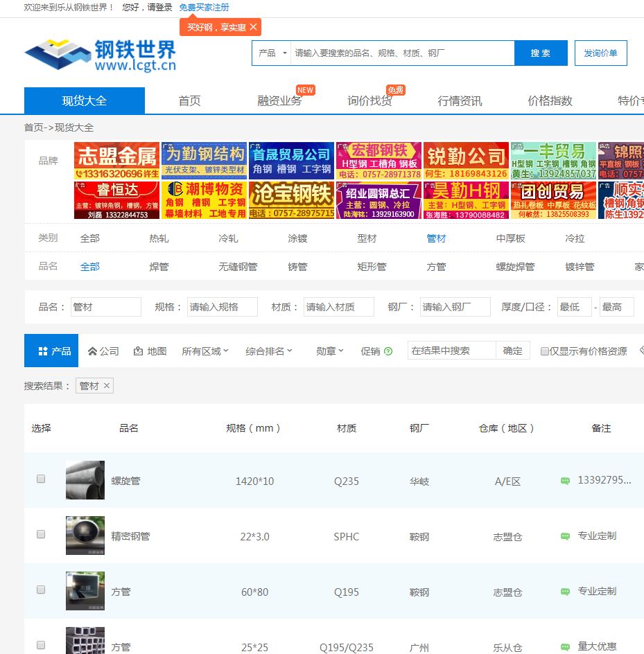Filter by 螺旋焊管 product name
Image resolution: width=644 pixels, height=654 pixels.
pyautogui.click(x=515, y=267)
